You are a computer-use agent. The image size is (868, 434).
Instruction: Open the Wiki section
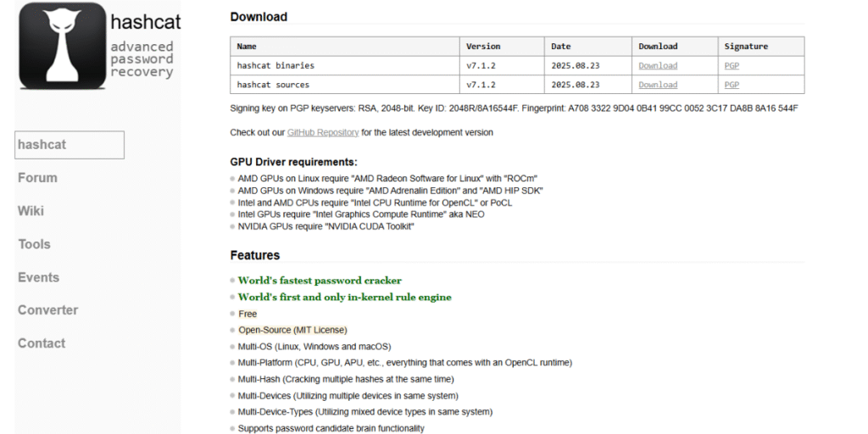point(31,211)
